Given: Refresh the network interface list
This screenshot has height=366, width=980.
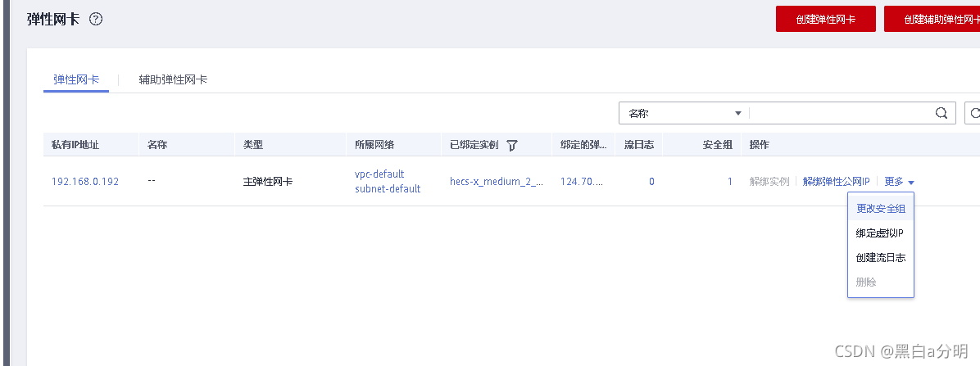Looking at the screenshot, I should tap(973, 113).
